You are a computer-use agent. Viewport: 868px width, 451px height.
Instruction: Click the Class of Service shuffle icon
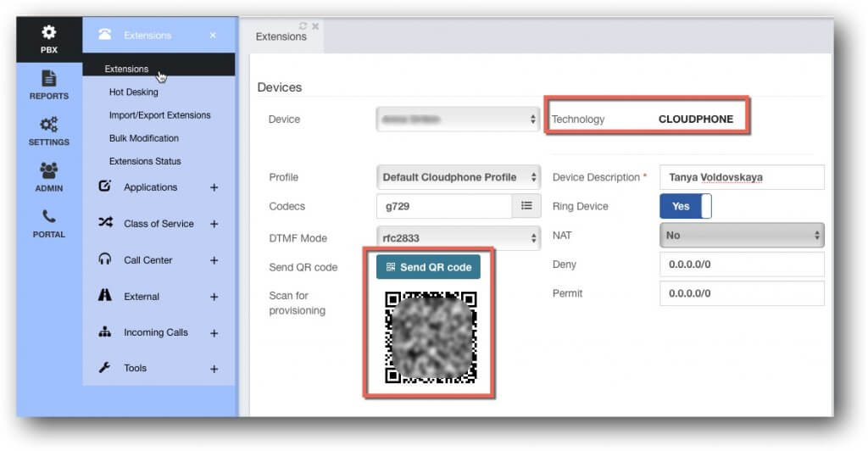(x=105, y=222)
